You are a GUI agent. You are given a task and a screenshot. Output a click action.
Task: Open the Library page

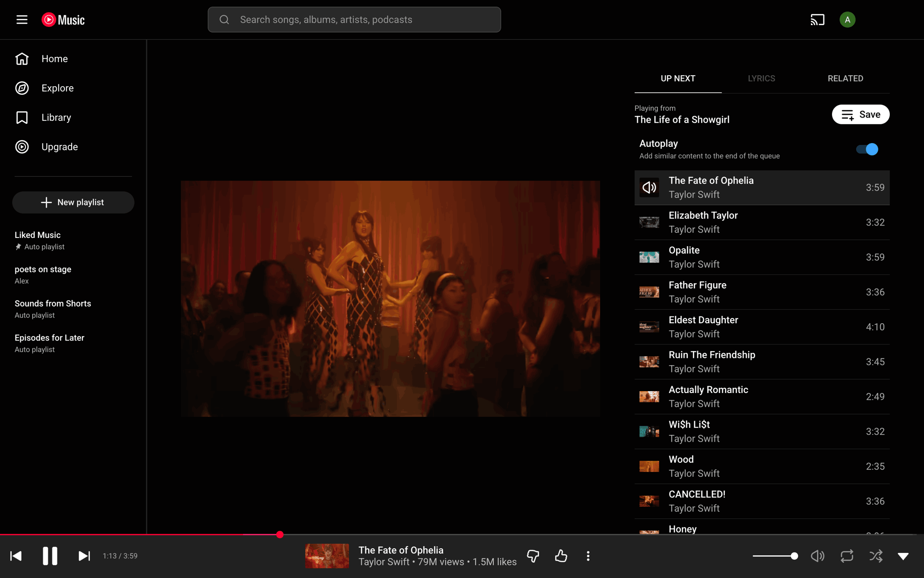[x=73, y=118]
